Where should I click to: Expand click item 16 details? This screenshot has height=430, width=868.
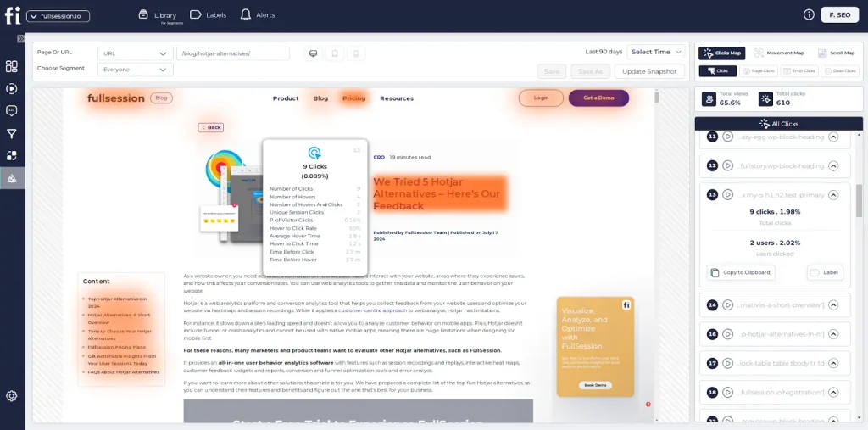pos(833,334)
